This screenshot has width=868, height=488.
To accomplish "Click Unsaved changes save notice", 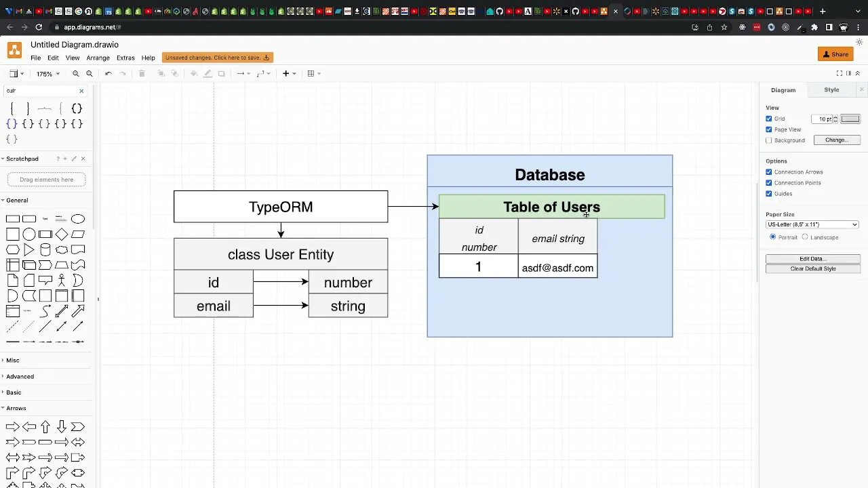I will [218, 58].
